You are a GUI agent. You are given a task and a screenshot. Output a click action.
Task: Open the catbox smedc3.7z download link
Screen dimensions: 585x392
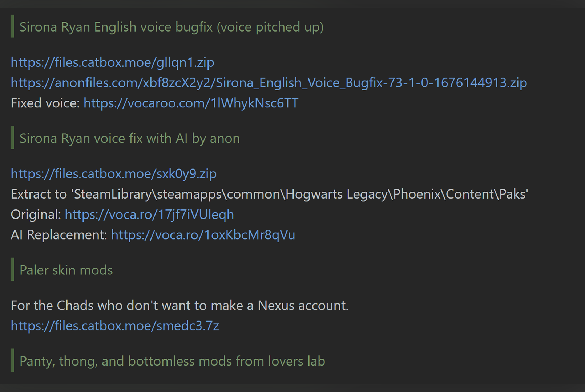[115, 326]
